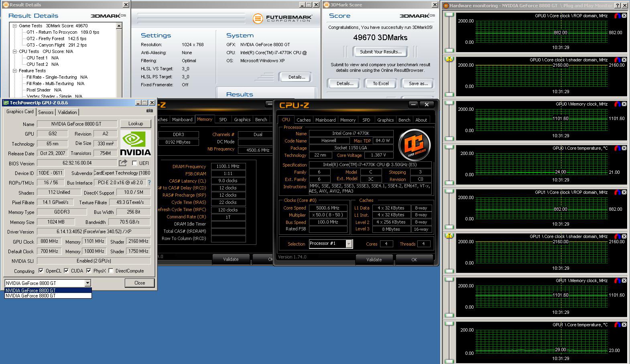Click the Lookup button in GPU-Z
630x364 pixels.
(x=136, y=124)
